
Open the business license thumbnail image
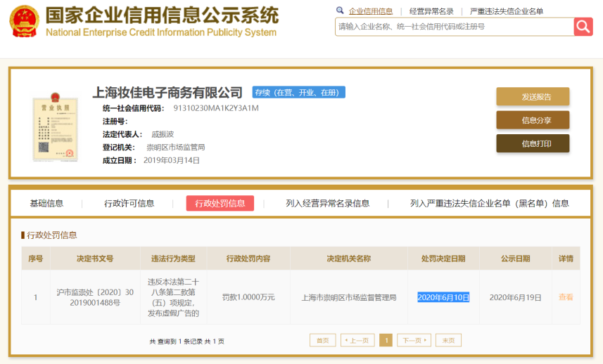[56, 127]
